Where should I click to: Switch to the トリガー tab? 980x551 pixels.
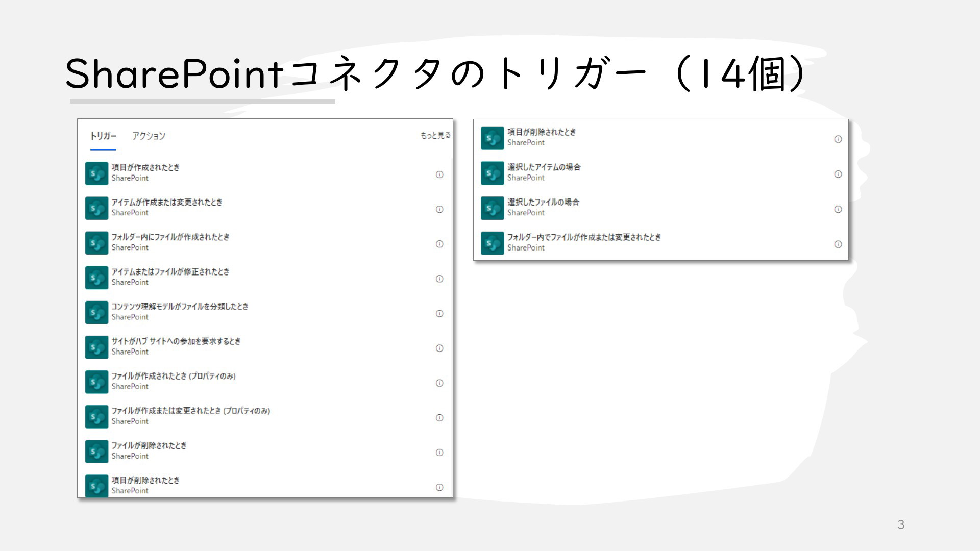click(103, 136)
